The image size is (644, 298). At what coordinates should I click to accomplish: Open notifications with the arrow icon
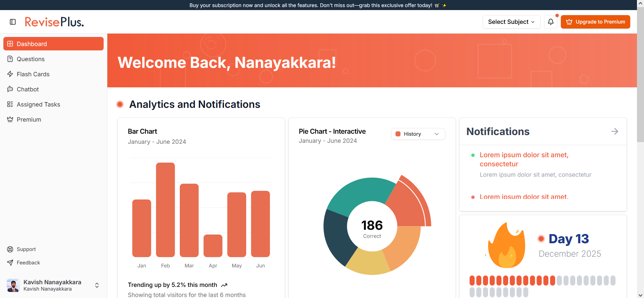tap(614, 131)
